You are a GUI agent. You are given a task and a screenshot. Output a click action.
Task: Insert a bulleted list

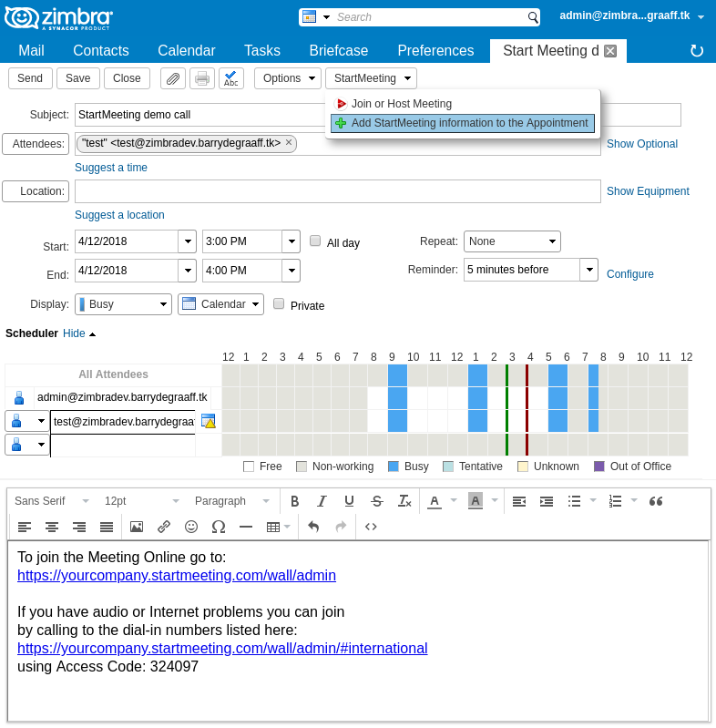point(575,501)
